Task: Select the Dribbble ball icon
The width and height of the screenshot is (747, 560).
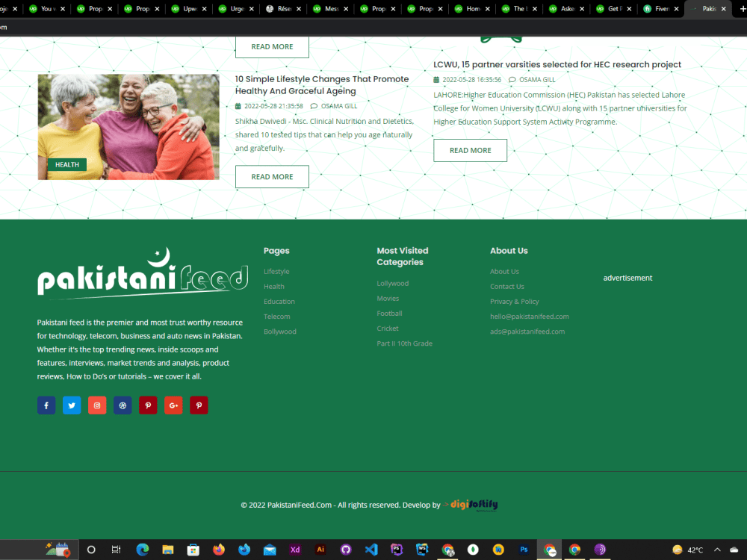Action: click(x=123, y=405)
